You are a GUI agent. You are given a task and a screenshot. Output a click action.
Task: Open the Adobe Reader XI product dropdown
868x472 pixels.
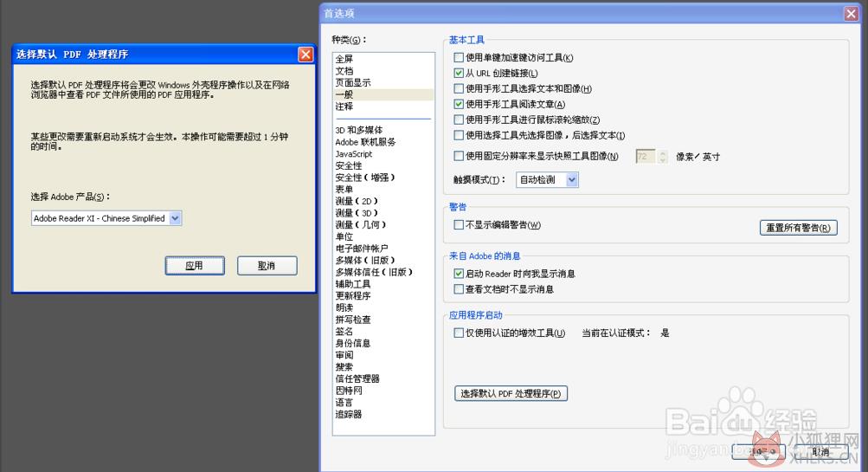pos(106,218)
